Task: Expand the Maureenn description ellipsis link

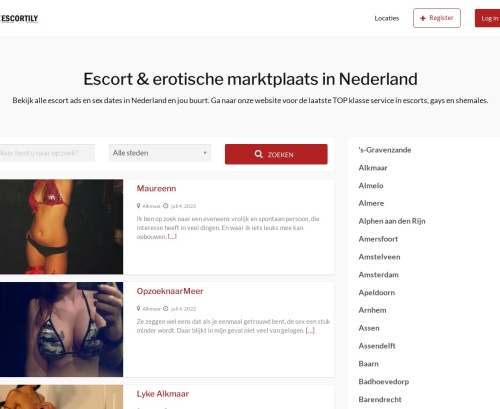Action: coord(172,237)
